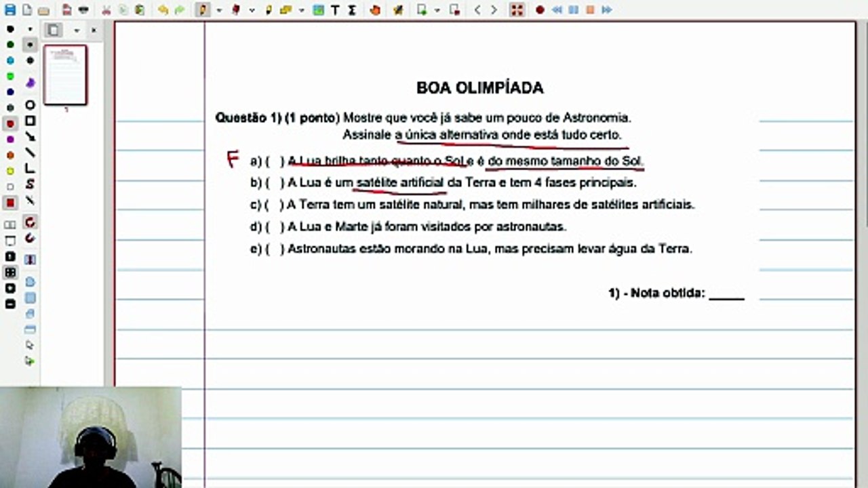The image size is (868, 488).
Task: Pick the magenta pen color
Action: 10,140
